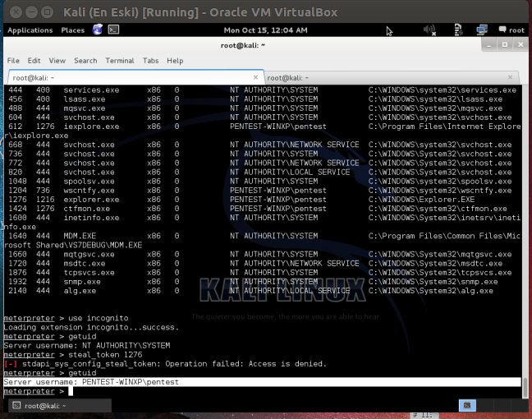532x419 pixels.
Task: Close the second root@kali tab
Action: 510,77
